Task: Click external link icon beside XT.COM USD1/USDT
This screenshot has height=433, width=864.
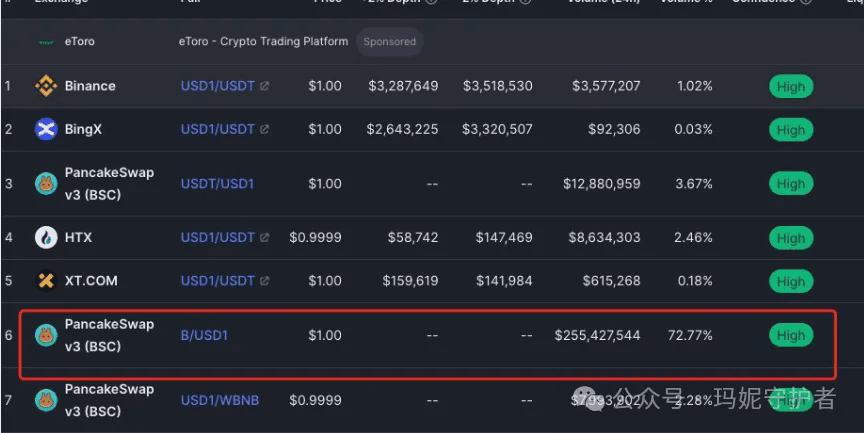Action: point(264,280)
